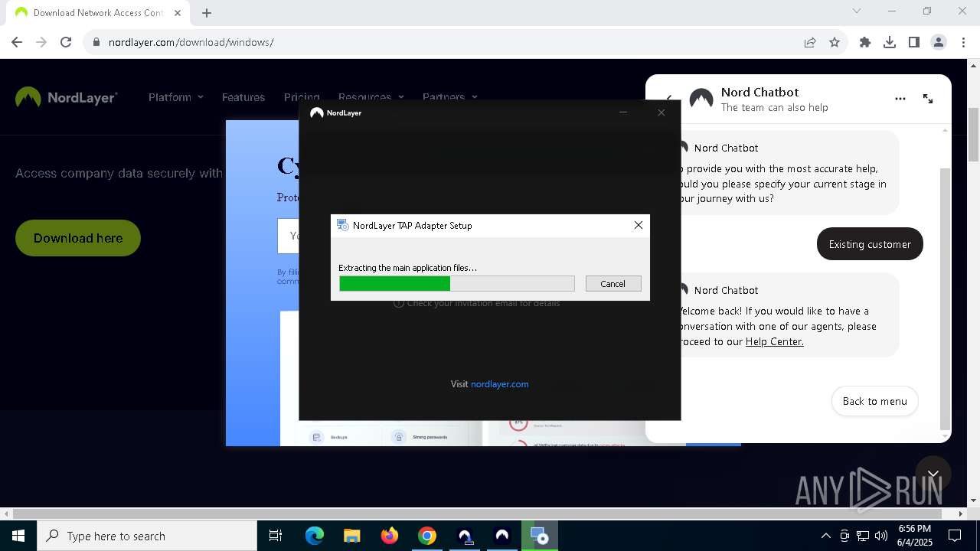Open the Help Center link
The height and width of the screenshot is (551, 980).
[774, 341]
